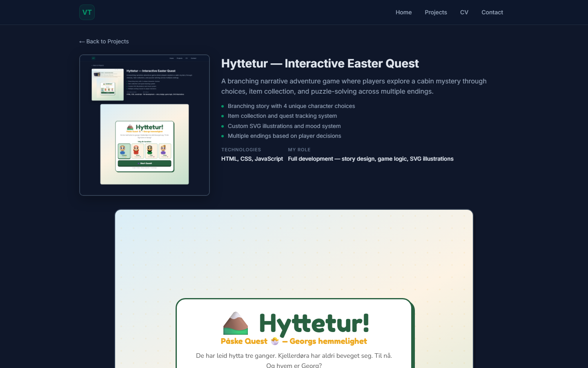Go back via Back to Projects link

(104, 41)
